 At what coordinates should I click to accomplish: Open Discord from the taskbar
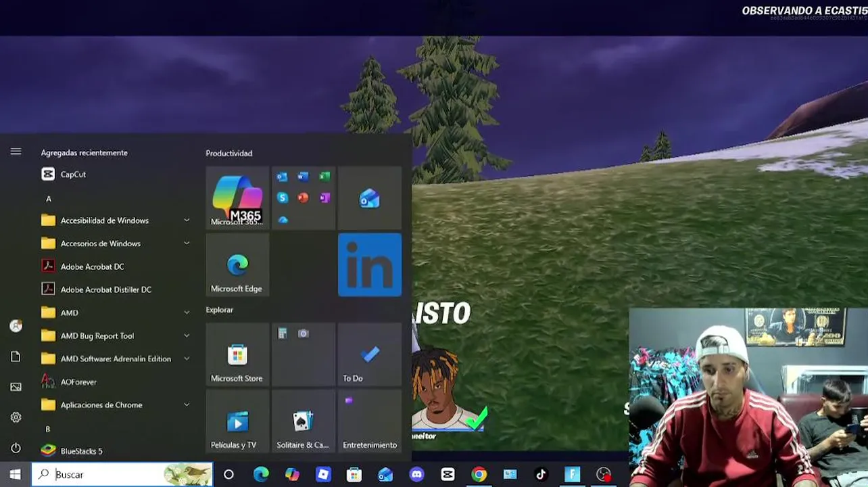point(416,475)
